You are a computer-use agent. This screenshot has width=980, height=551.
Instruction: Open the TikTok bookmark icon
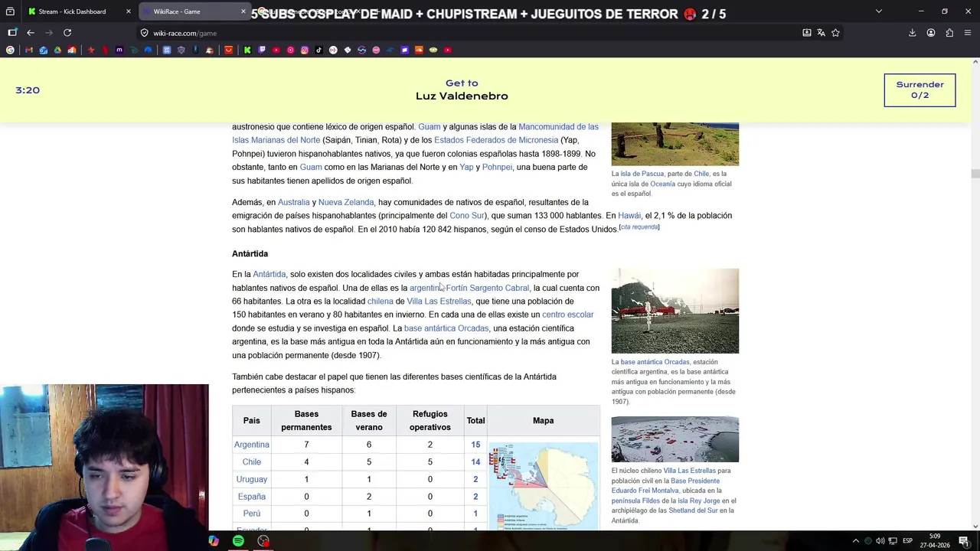click(x=318, y=50)
